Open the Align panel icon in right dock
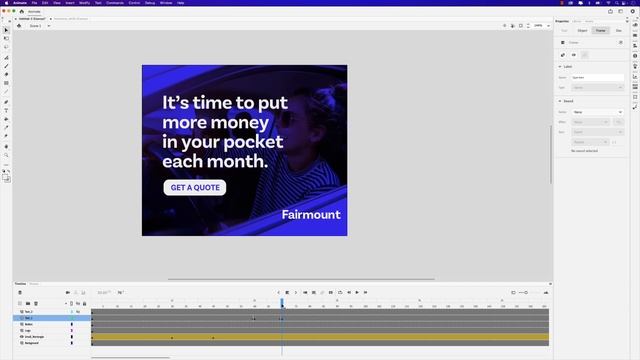The height and width of the screenshot is (360, 640). [x=635, y=46]
